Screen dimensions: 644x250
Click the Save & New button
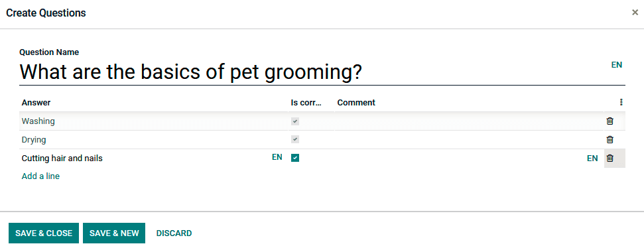(114, 233)
